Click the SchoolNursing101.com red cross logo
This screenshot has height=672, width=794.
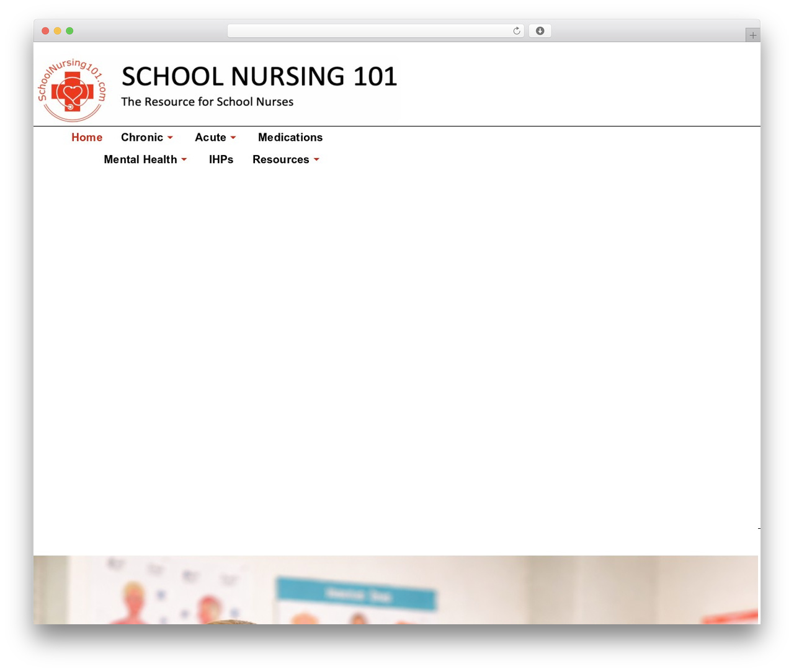[72, 90]
